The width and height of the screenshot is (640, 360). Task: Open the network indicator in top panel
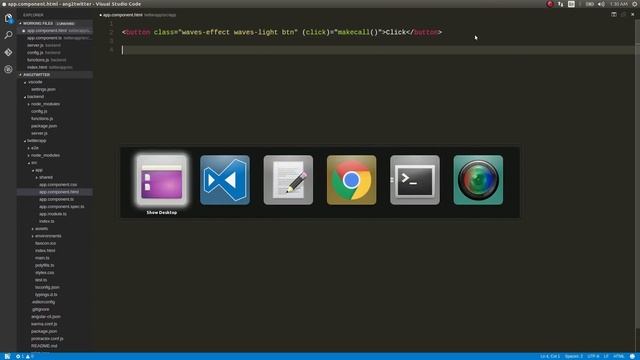560,4
